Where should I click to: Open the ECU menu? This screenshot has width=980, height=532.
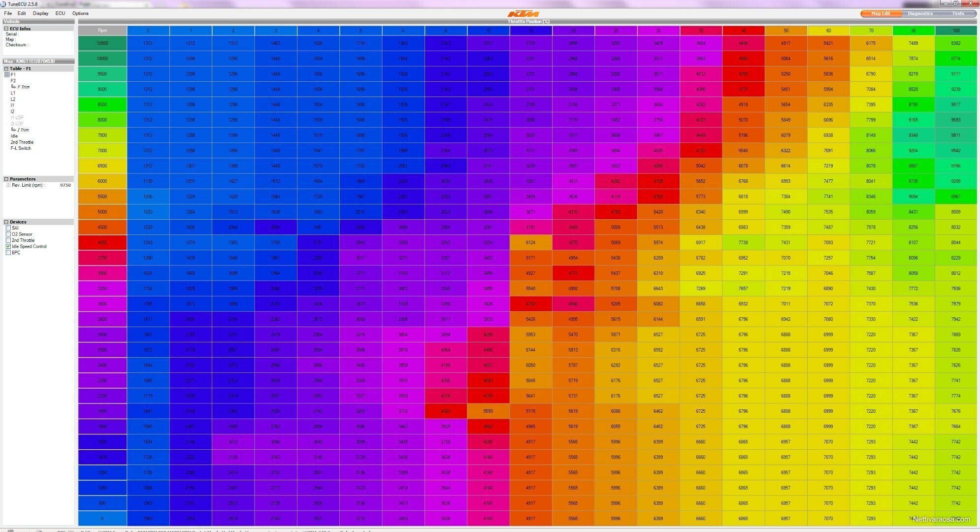(60, 13)
